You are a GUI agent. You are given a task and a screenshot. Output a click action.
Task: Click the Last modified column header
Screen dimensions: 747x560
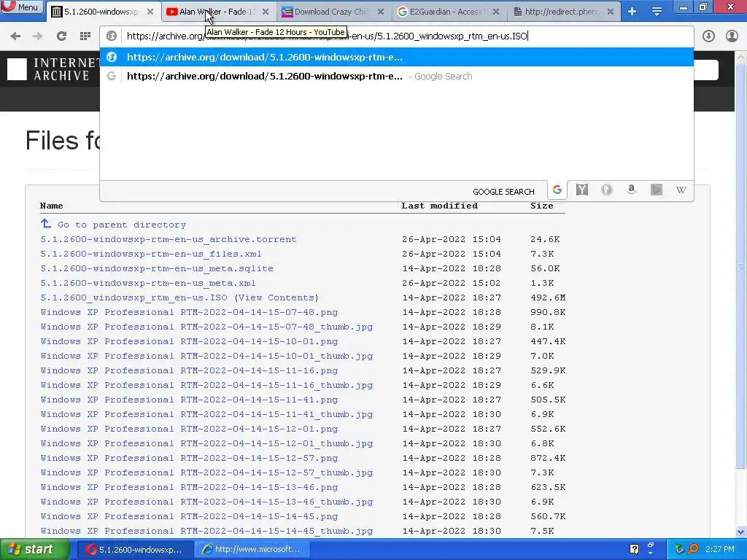[439, 206]
